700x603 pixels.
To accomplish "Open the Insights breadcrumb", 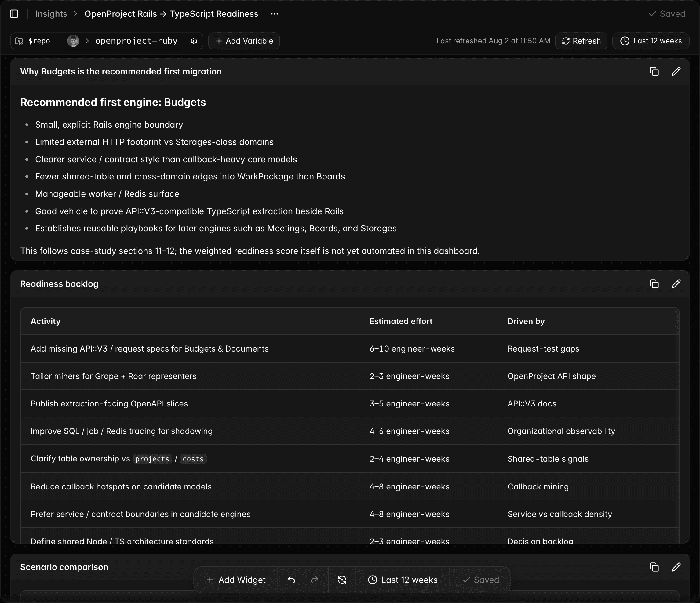I will click(51, 14).
